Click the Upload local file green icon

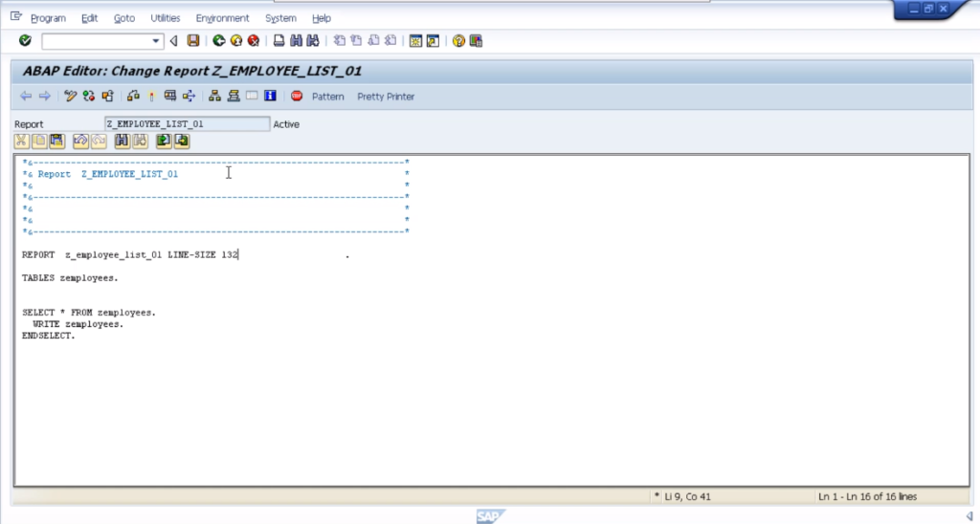(x=164, y=142)
